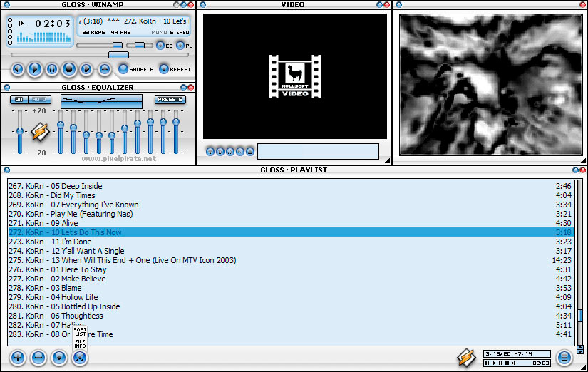Image resolution: width=588 pixels, height=372 pixels.
Task: Open the Video window menu icon
Action: [203, 4]
